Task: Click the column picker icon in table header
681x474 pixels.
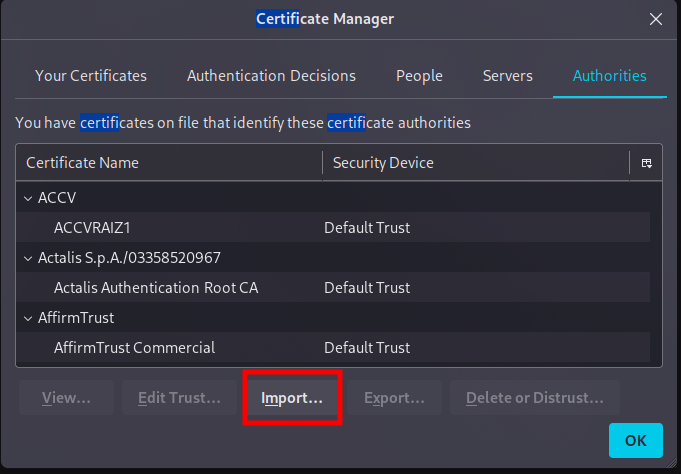Action: [x=647, y=163]
